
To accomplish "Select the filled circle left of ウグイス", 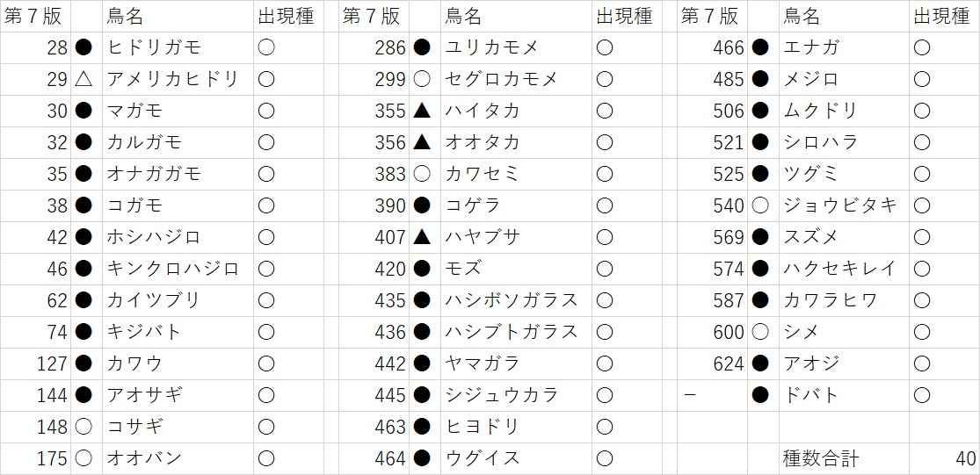I will [x=422, y=458].
